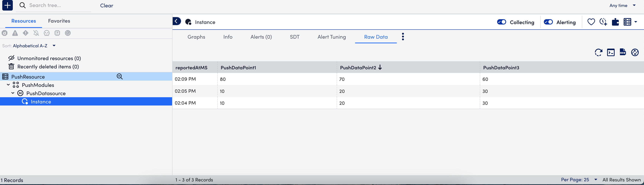Screen dimensions: 644x185
Task: Click the search magnifier icon
Action: [x=22, y=5]
